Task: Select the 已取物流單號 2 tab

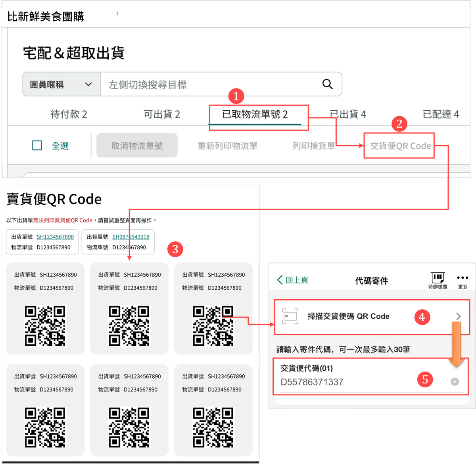Action: pos(255,114)
